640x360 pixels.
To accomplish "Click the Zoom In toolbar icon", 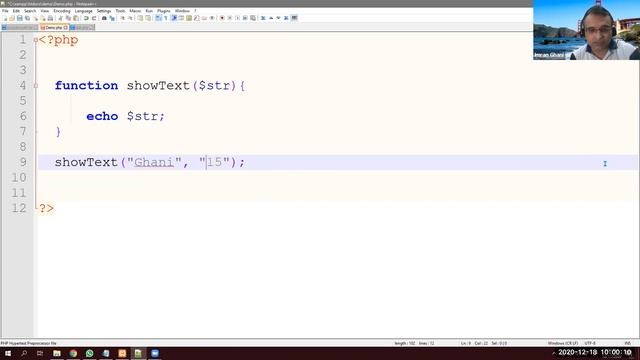I will coord(122,18).
